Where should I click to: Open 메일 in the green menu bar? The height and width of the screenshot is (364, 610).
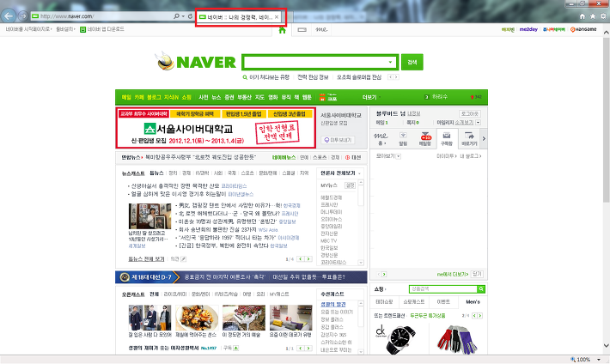pyautogui.click(x=126, y=97)
